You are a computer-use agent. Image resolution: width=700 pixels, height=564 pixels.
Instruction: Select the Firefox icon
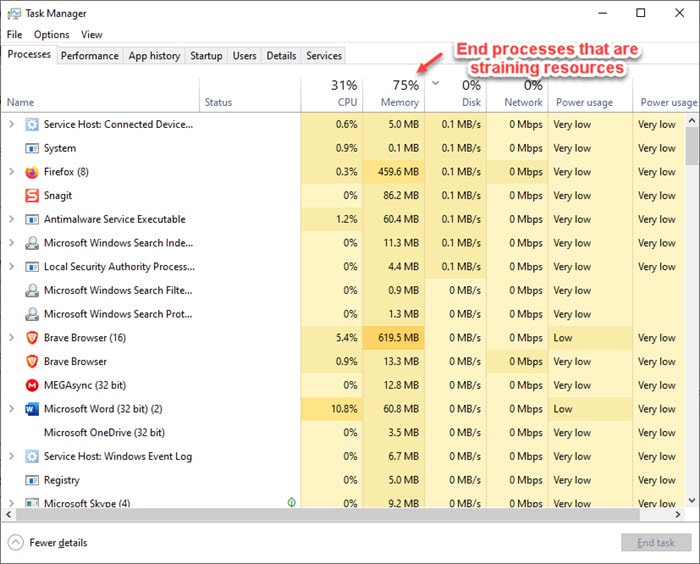pyautogui.click(x=32, y=172)
